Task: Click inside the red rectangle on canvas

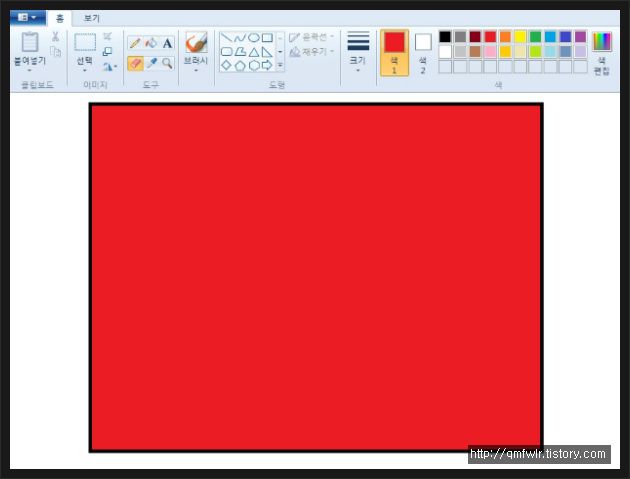Action: click(316, 278)
